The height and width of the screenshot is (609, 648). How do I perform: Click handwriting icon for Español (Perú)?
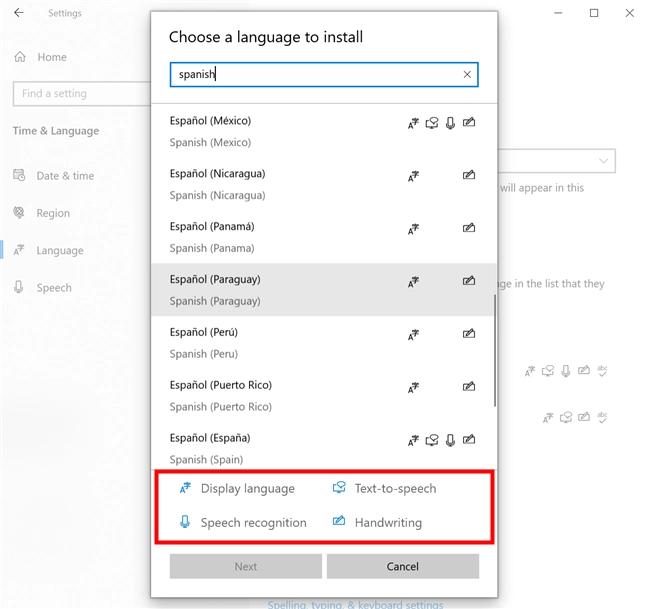tap(469, 334)
